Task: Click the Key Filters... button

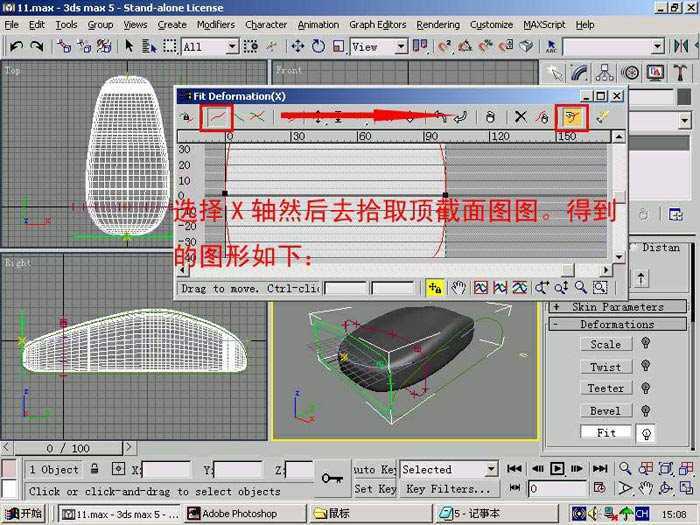Action: 449,489
